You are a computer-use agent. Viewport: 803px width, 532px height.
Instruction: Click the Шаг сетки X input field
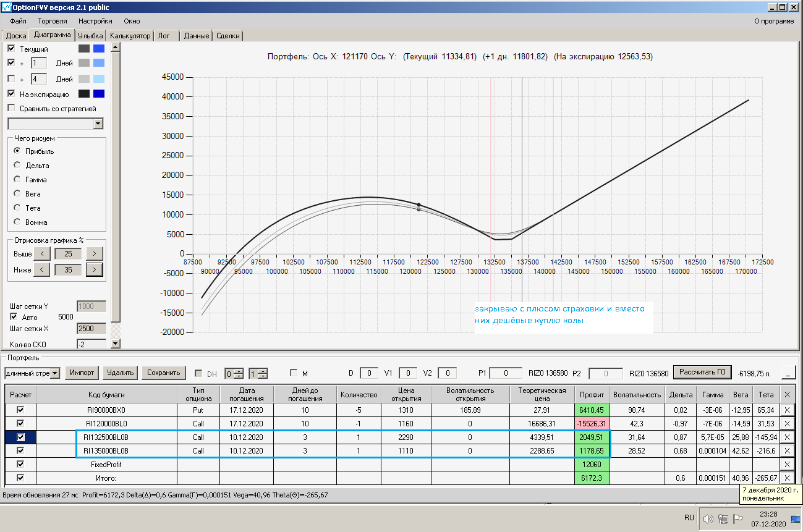click(91, 329)
